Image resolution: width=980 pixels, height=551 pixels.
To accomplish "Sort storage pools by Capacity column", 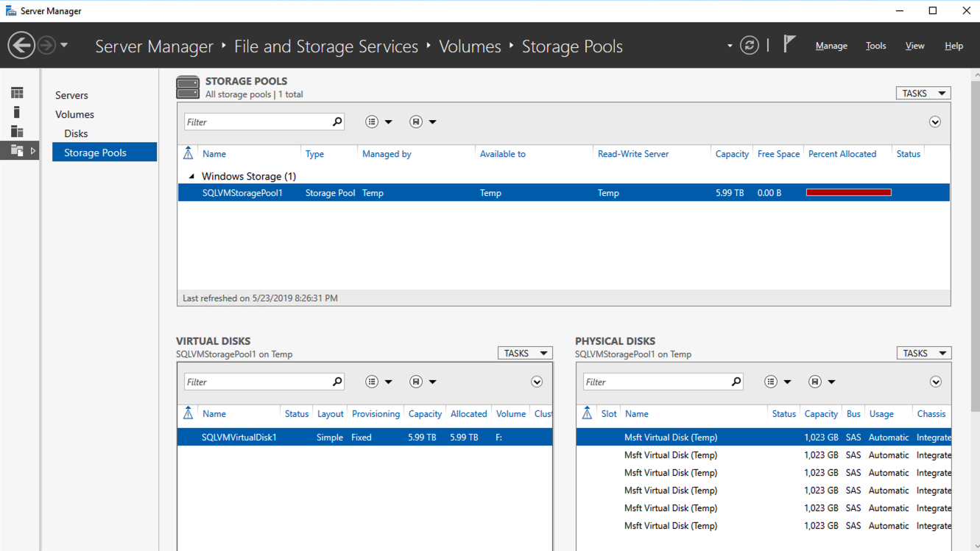I will click(x=731, y=154).
